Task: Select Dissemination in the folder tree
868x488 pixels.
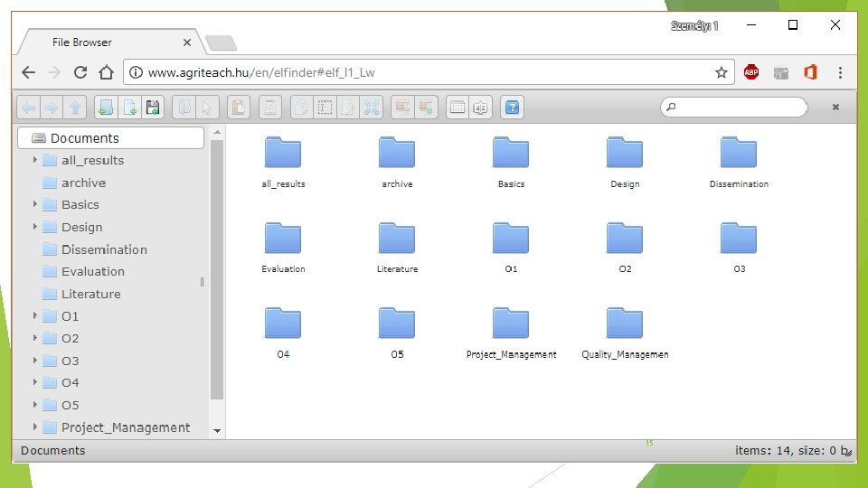Action: coord(104,249)
